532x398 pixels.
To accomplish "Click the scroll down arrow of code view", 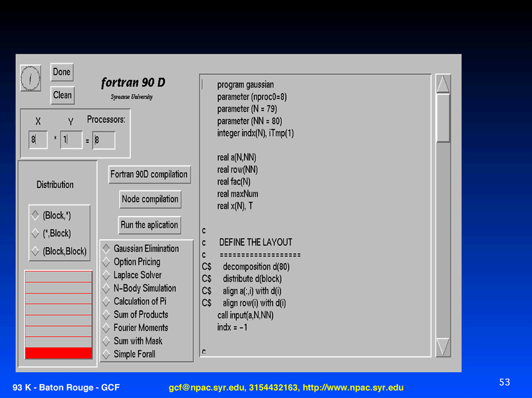I will point(443,347).
